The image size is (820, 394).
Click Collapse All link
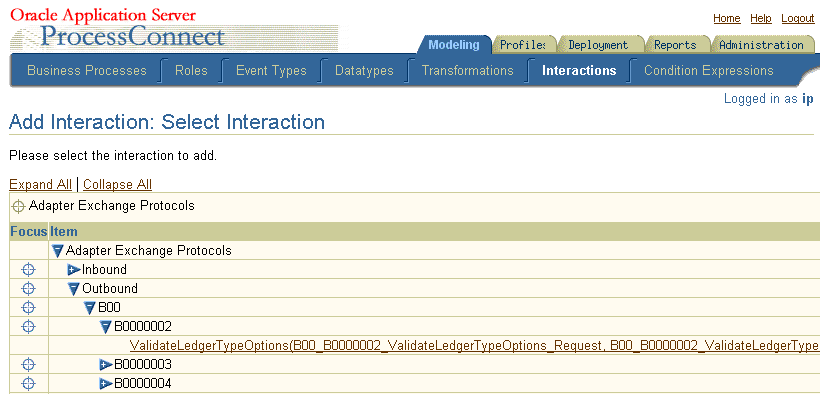(117, 185)
